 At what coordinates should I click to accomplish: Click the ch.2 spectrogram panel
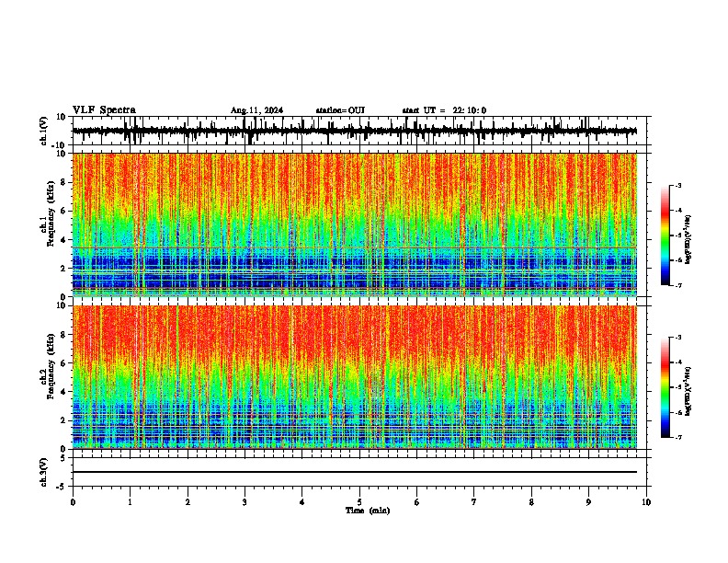[355, 377]
